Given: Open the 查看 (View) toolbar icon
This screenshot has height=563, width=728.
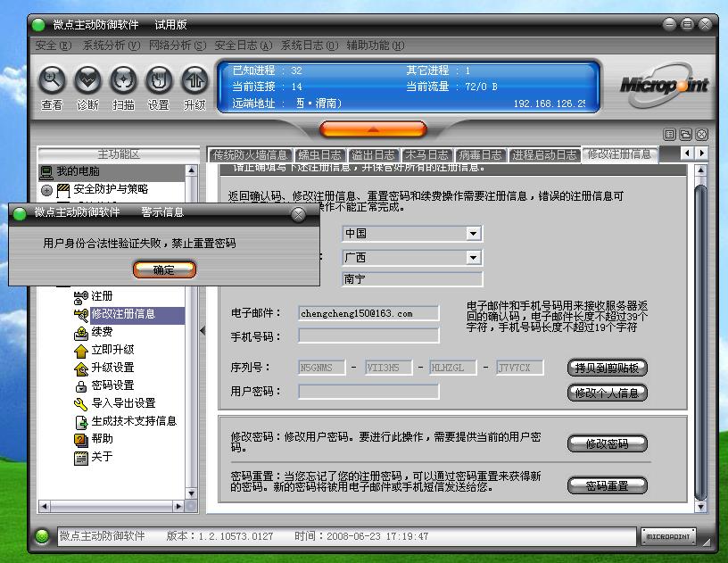Looking at the screenshot, I should pos(52,81).
